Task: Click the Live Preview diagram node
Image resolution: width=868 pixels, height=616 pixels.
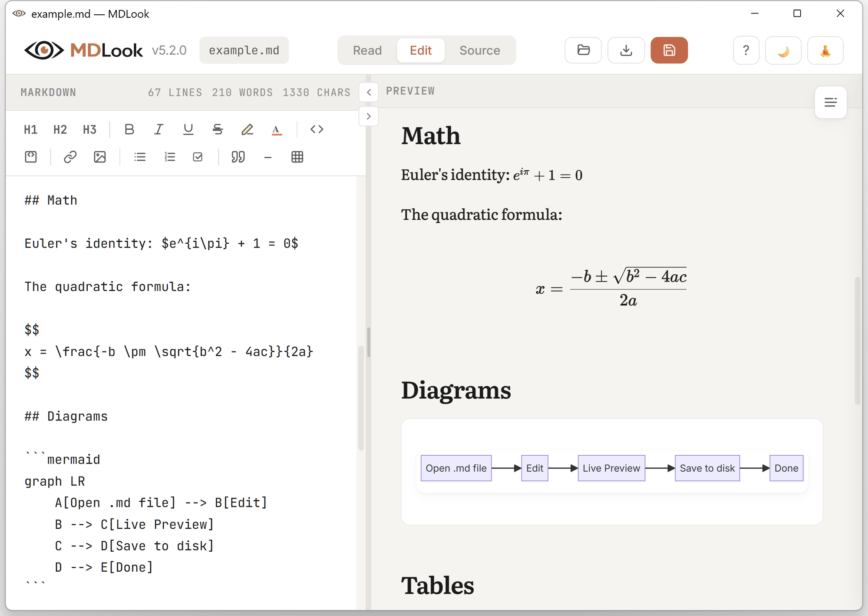Action: (611, 468)
